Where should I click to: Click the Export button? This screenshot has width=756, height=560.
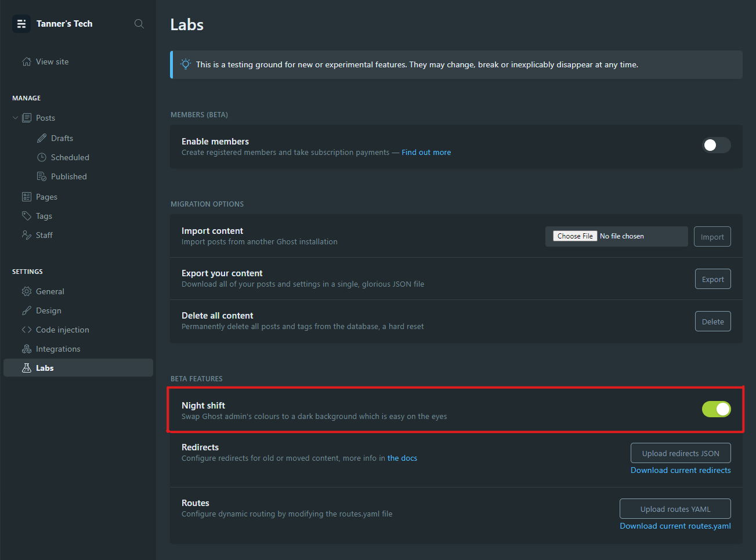click(x=713, y=279)
